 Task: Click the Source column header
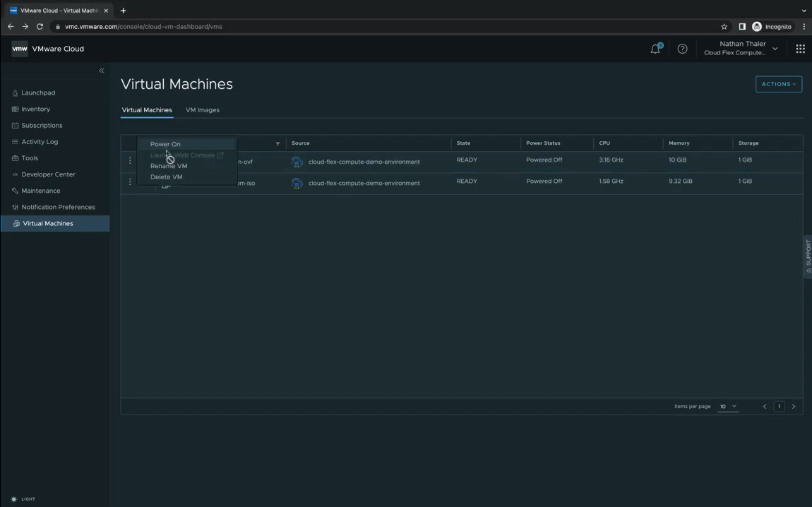coord(300,143)
